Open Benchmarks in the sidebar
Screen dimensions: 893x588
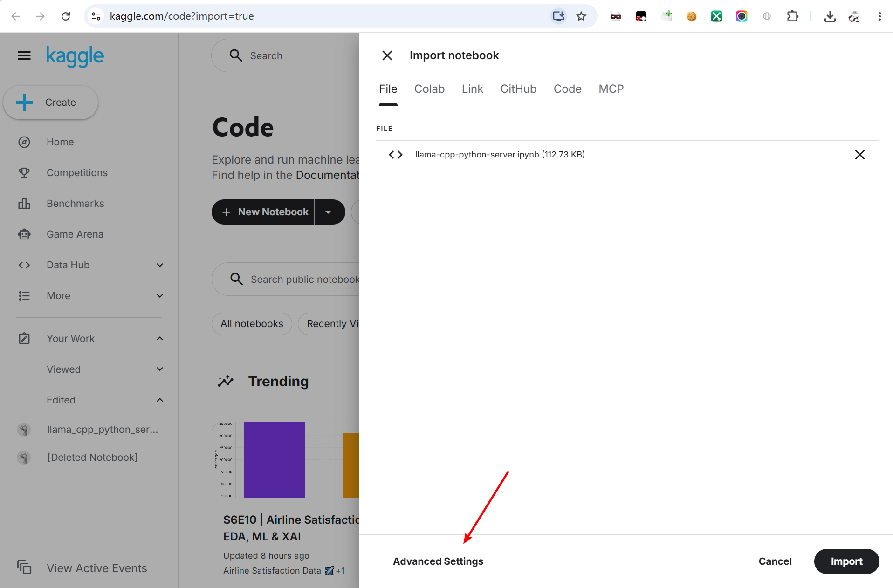75,204
